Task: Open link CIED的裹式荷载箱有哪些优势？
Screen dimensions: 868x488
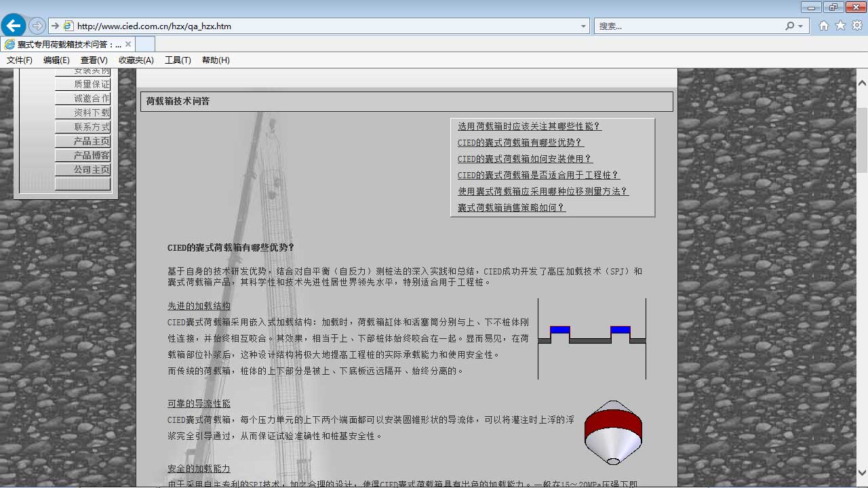Action: click(x=521, y=142)
